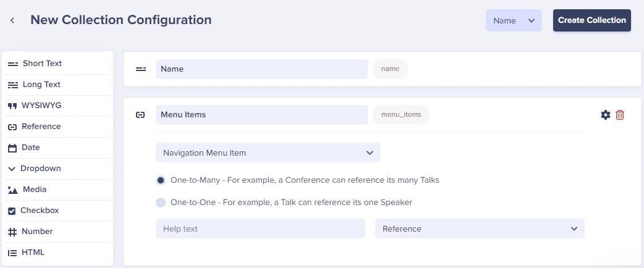Click the HTML list icon in sidebar

[12, 253]
